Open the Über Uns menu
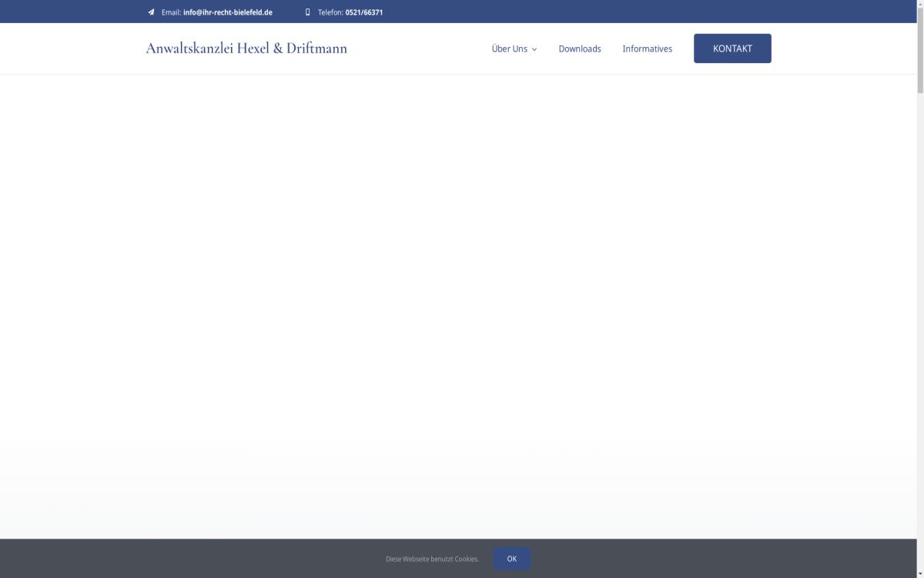924x578 pixels. pos(509,49)
